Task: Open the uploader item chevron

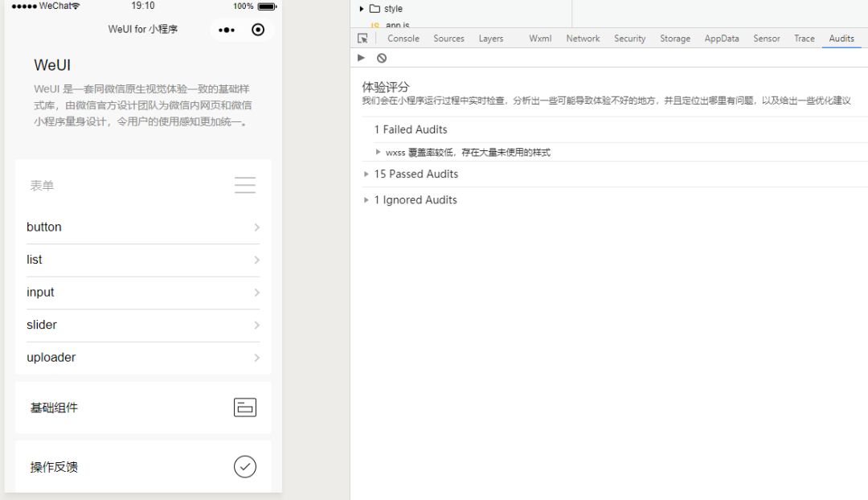Action: [257, 358]
